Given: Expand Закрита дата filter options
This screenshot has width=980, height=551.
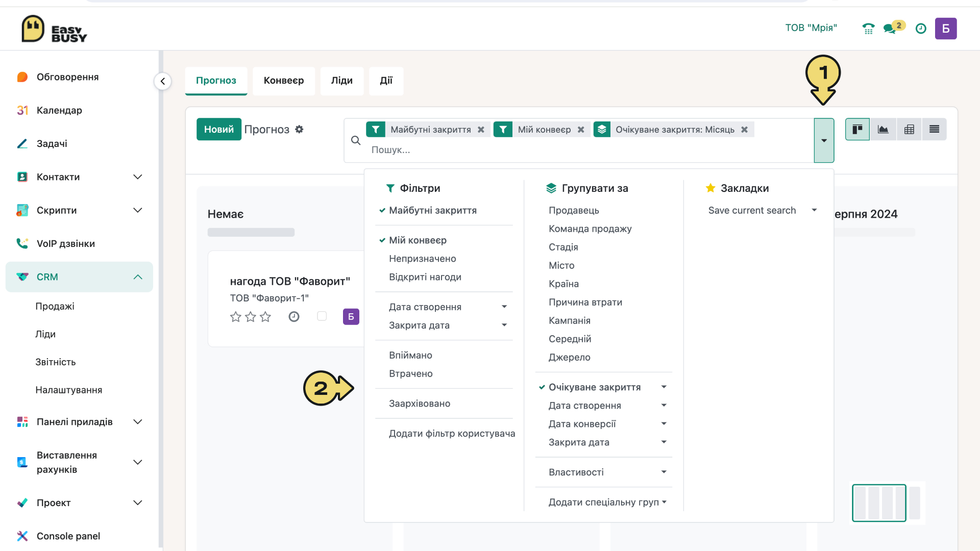Looking at the screenshot, I should [x=504, y=325].
